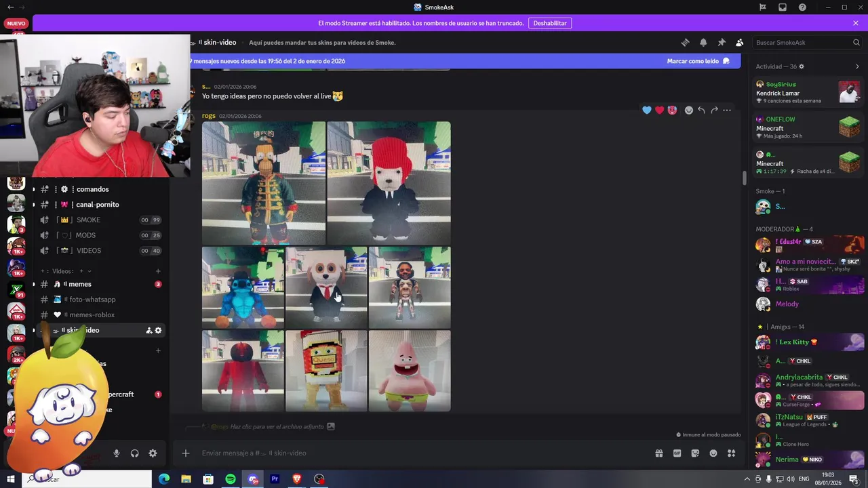Open the dog in suit skin image
868x488 pixels.
point(326,287)
